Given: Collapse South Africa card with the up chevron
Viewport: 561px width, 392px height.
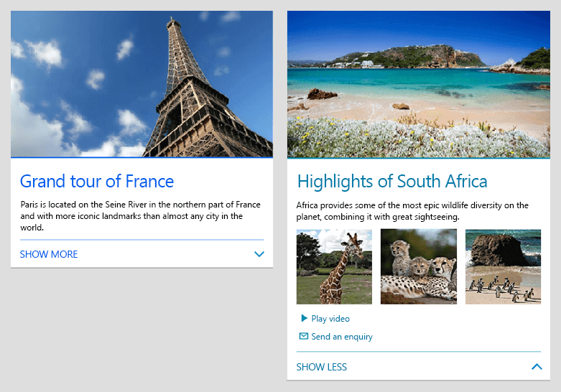Looking at the screenshot, I should point(537,367).
